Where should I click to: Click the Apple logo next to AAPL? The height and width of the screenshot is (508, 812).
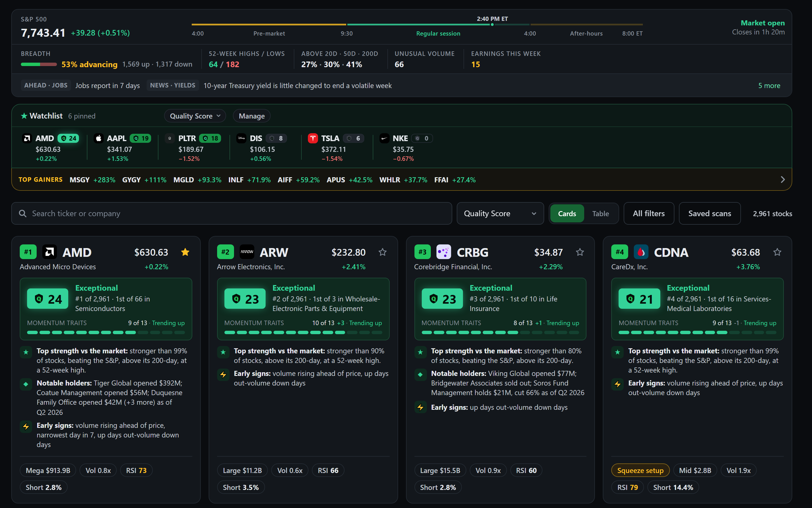point(98,138)
